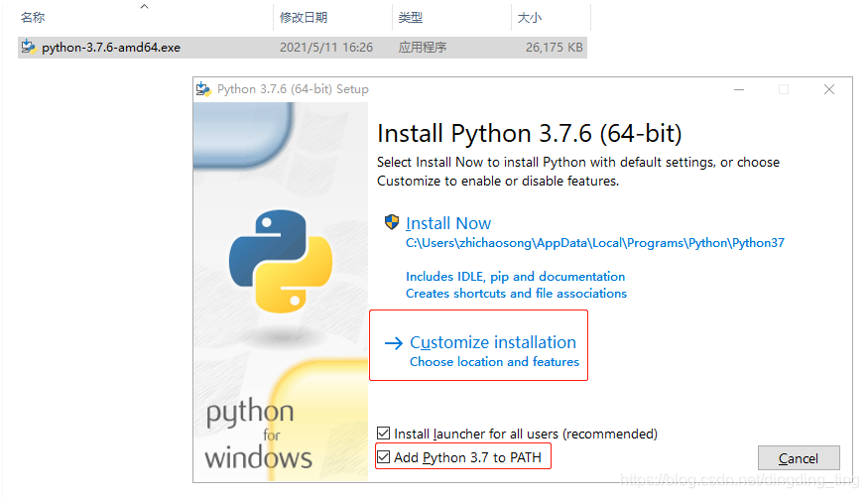The image size is (868, 498).
Task: Click the Cancel button
Action: [799, 458]
